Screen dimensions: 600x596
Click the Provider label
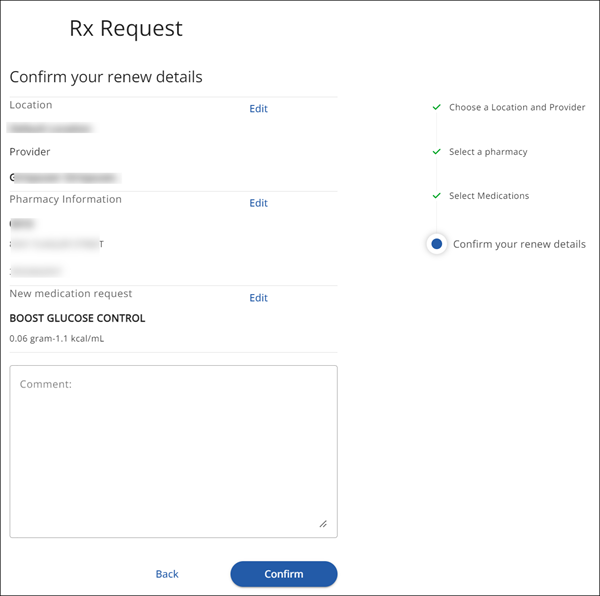(x=30, y=152)
